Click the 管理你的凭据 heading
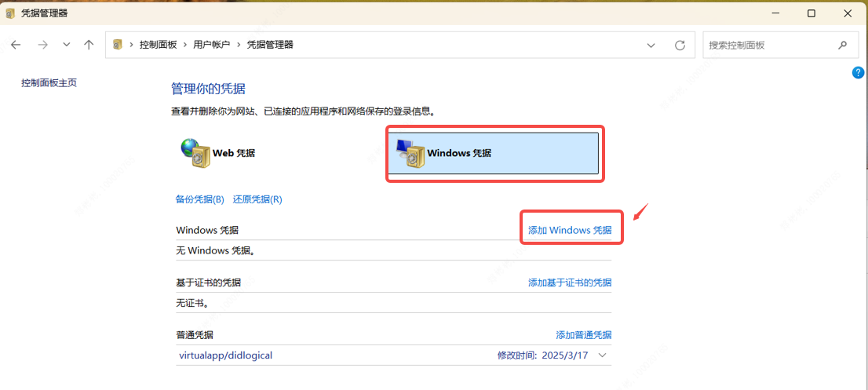The height and width of the screenshot is (390, 868). pos(208,89)
